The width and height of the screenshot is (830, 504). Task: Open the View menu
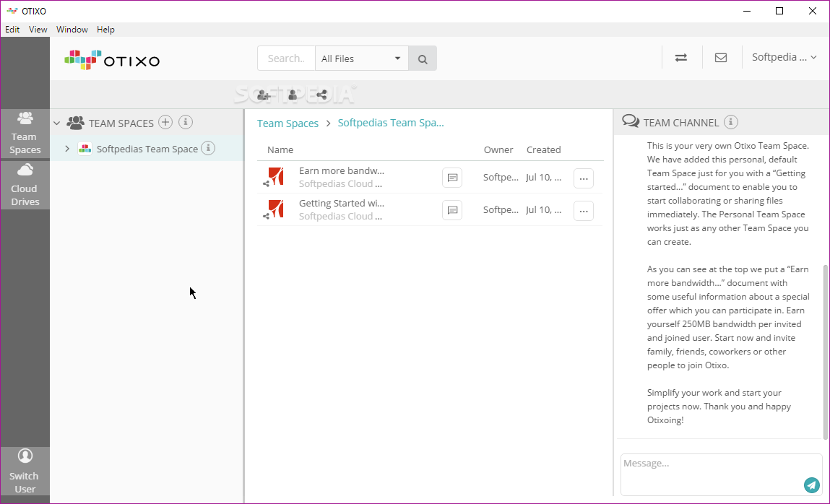38,30
